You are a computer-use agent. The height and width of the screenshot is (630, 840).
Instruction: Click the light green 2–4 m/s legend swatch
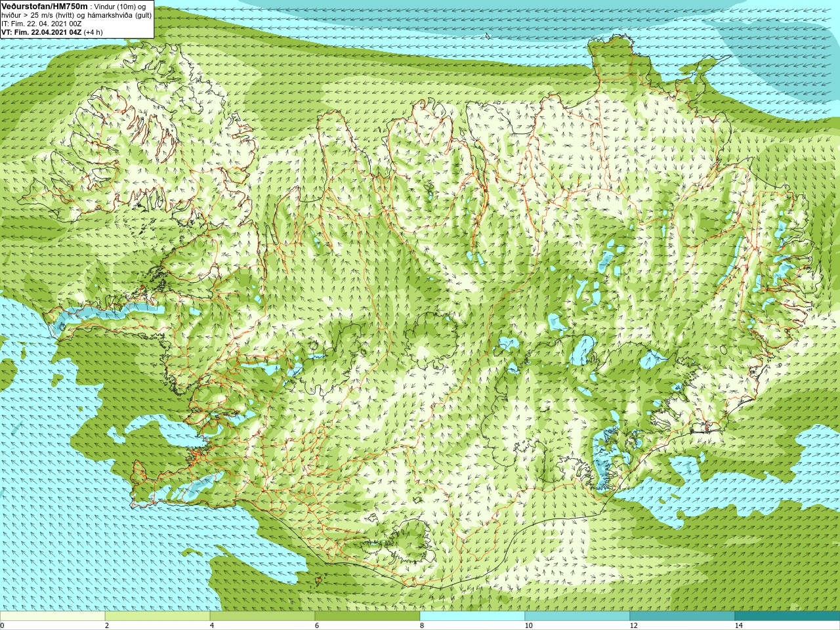[x=157, y=616]
